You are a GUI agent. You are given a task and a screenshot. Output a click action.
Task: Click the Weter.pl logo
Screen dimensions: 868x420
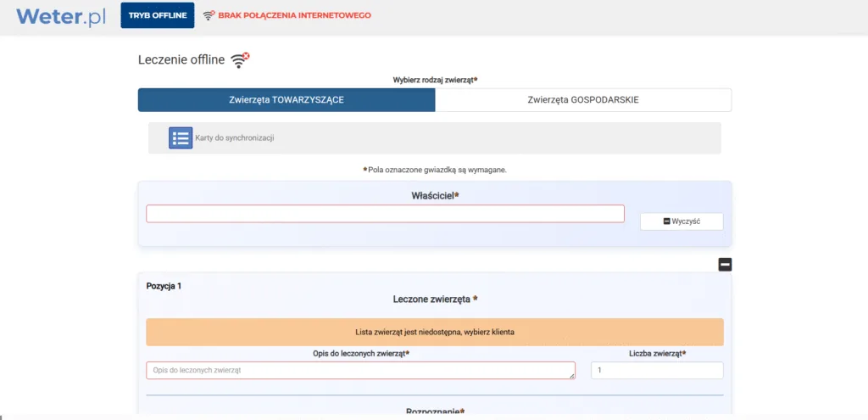point(61,16)
